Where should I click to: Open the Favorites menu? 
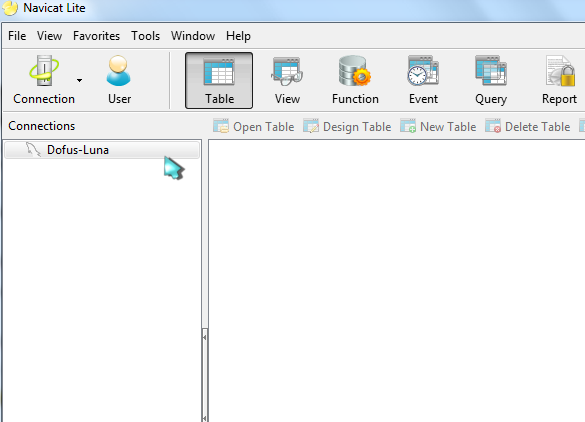click(x=96, y=36)
